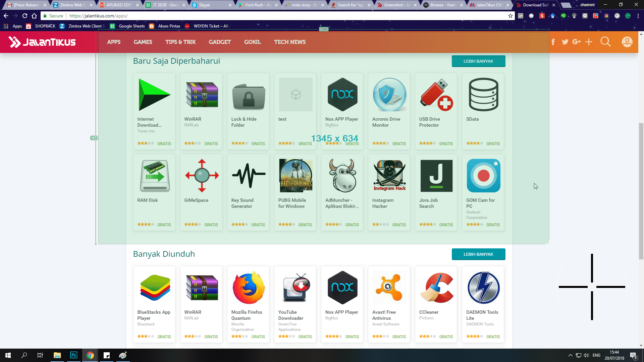Viewport: 644px width, 362px height.
Task: Open the test app title link
Action: [x=282, y=119]
